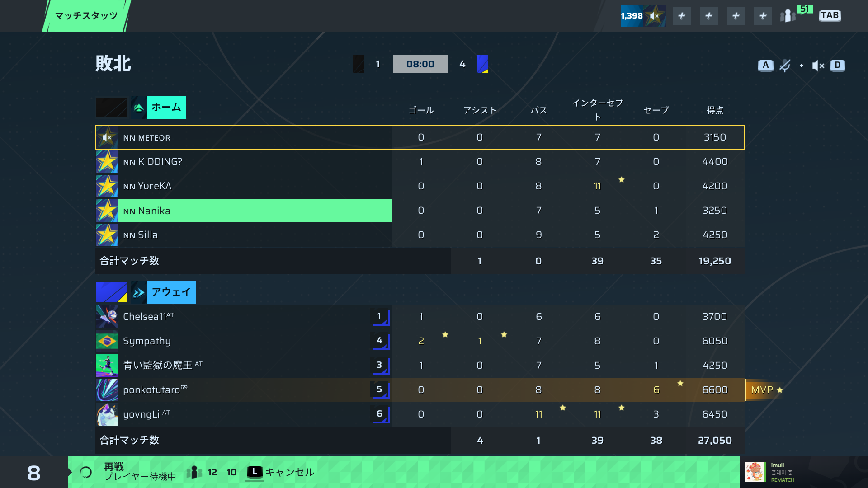
Task: Click the yovngLi cat avatar
Action: click(107, 414)
